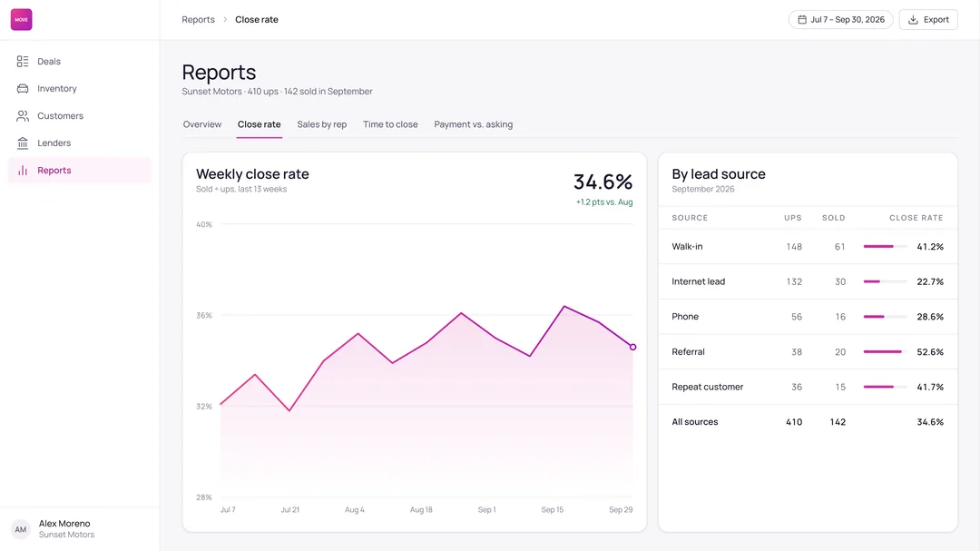Viewport: 980px width, 551px height.
Task: Click the 41.2% Walk-in close rate
Action: click(x=930, y=246)
